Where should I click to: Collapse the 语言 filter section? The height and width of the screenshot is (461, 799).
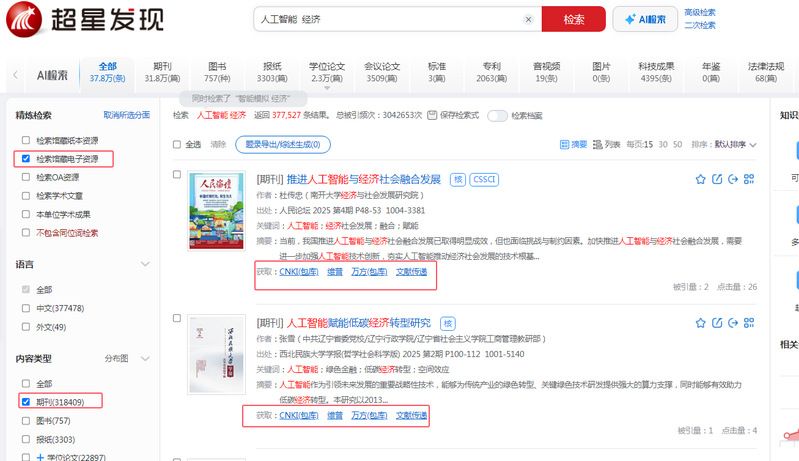[x=145, y=264]
